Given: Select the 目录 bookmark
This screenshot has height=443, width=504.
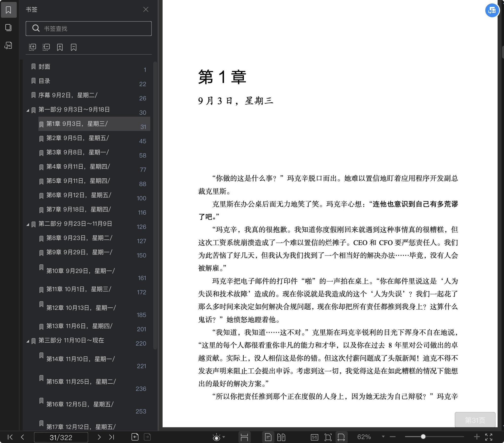Looking at the screenshot, I should point(44,81).
